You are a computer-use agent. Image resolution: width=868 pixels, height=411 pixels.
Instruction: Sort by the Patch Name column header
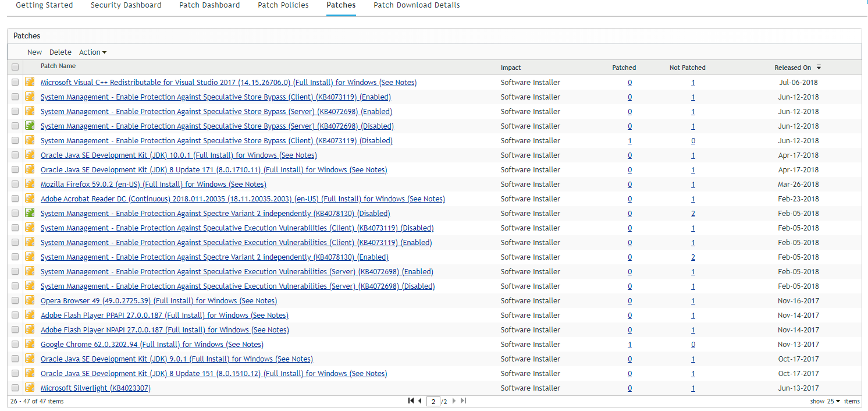pyautogui.click(x=58, y=66)
